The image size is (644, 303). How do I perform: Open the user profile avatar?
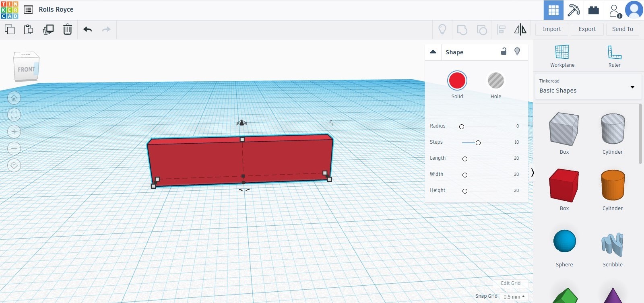(634, 10)
